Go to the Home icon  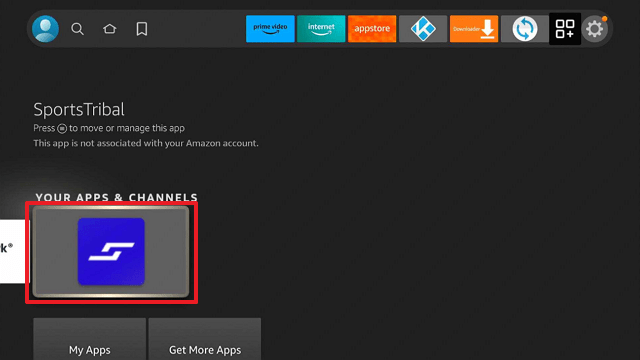pyautogui.click(x=109, y=29)
